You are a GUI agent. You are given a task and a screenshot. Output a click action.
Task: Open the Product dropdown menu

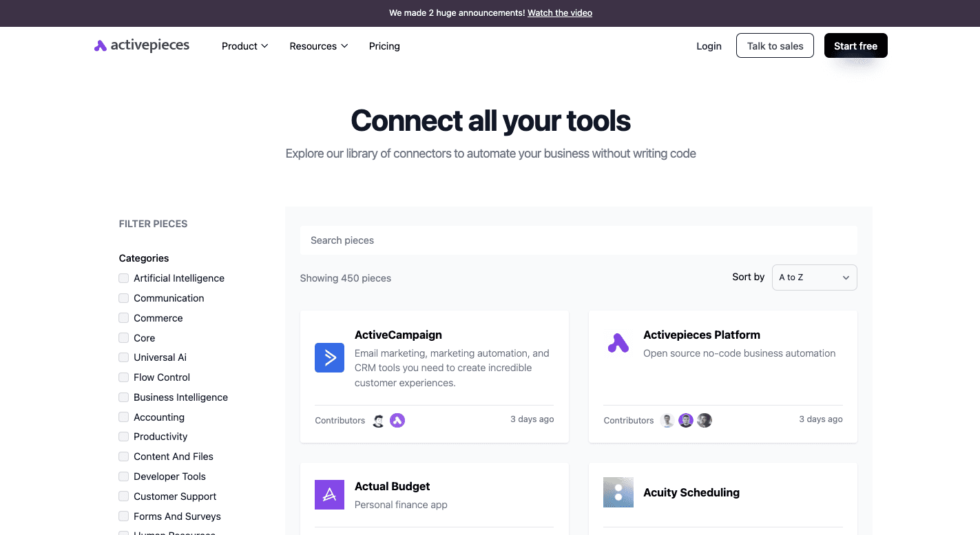tap(244, 46)
